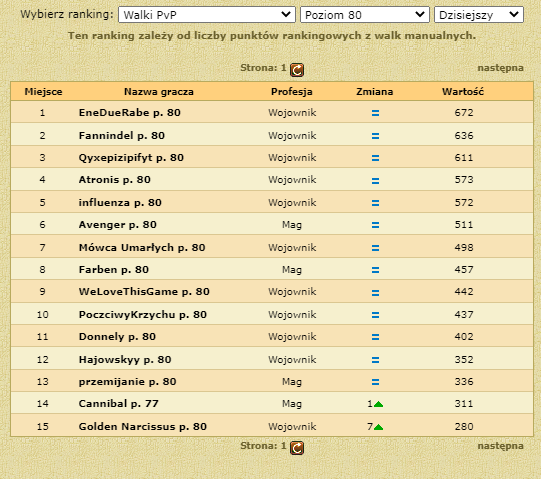Click the value 611 for Qyxepizipifyt
This screenshot has height=479, width=541.
pos(464,158)
